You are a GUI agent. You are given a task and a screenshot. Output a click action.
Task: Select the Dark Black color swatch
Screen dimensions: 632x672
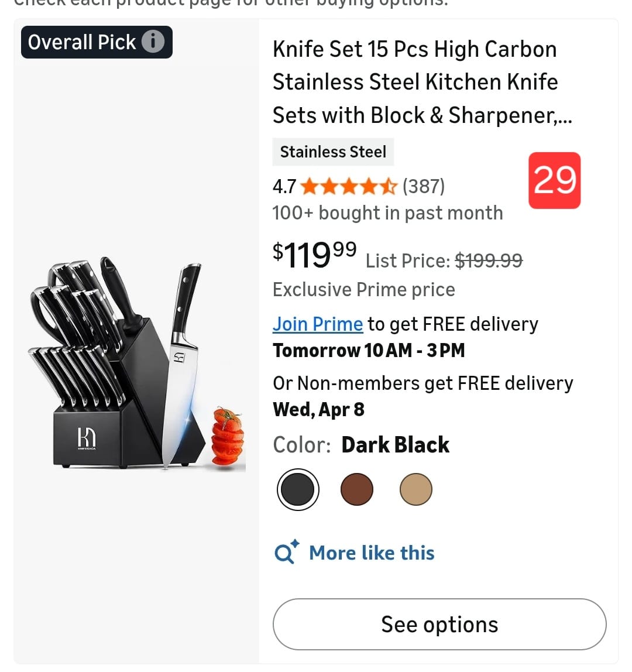(x=298, y=489)
